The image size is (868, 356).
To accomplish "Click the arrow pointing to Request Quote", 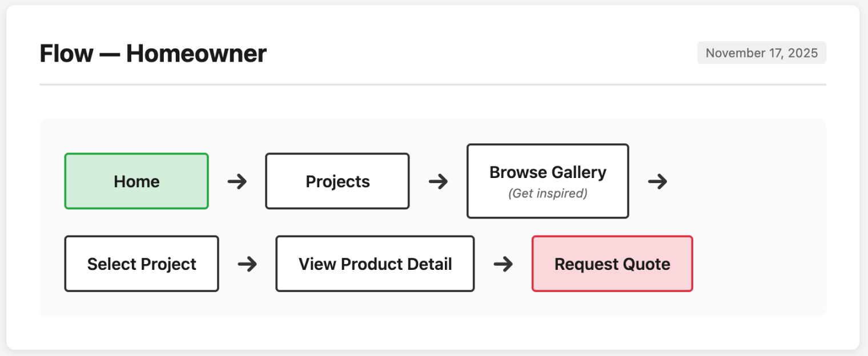I will tap(503, 264).
